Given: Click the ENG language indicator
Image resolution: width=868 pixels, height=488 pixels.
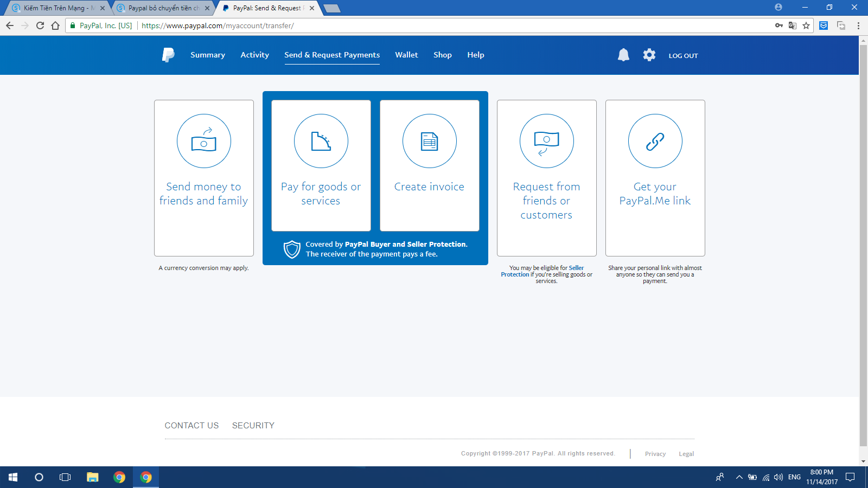Looking at the screenshot, I should tap(794, 477).
